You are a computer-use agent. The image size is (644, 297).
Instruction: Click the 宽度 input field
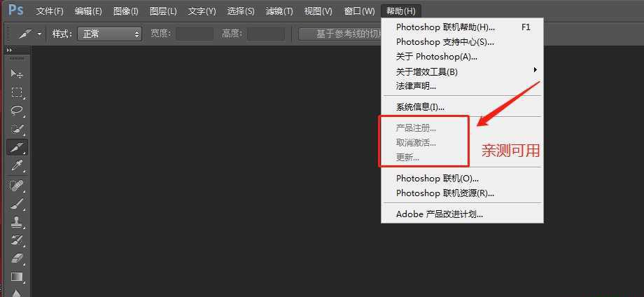tap(195, 34)
